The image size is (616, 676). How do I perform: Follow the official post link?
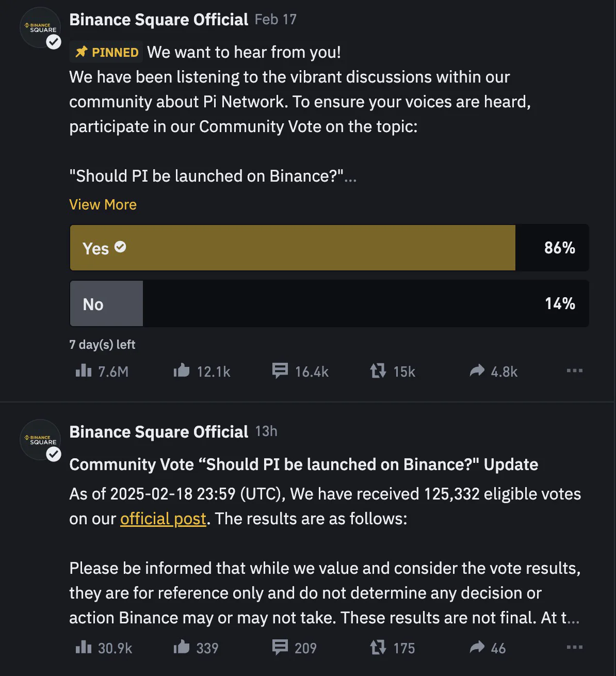coord(163,519)
